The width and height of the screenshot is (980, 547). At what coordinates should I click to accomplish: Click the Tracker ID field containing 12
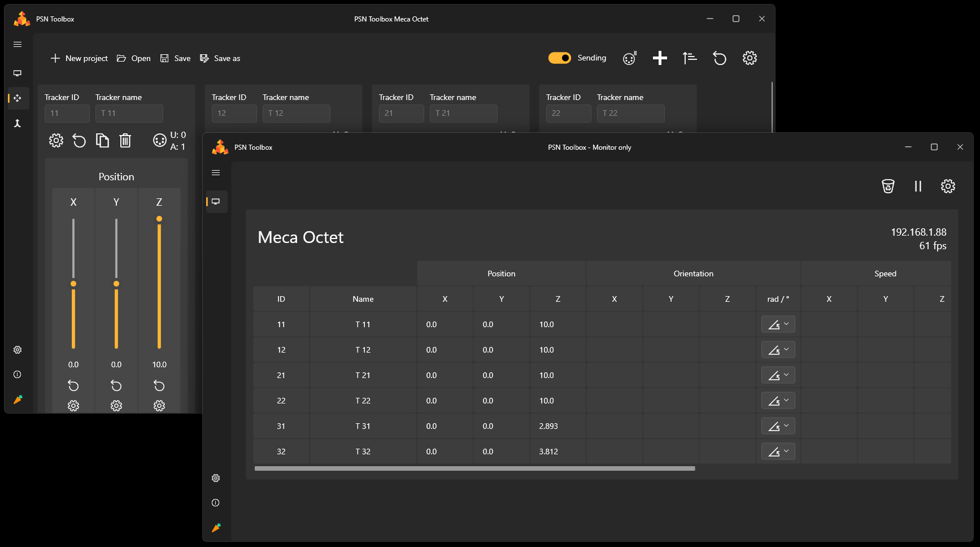(x=234, y=114)
